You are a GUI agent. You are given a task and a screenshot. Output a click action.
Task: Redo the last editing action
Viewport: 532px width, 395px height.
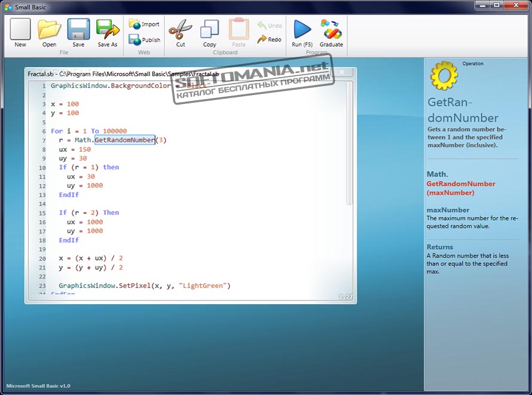pyautogui.click(x=269, y=39)
